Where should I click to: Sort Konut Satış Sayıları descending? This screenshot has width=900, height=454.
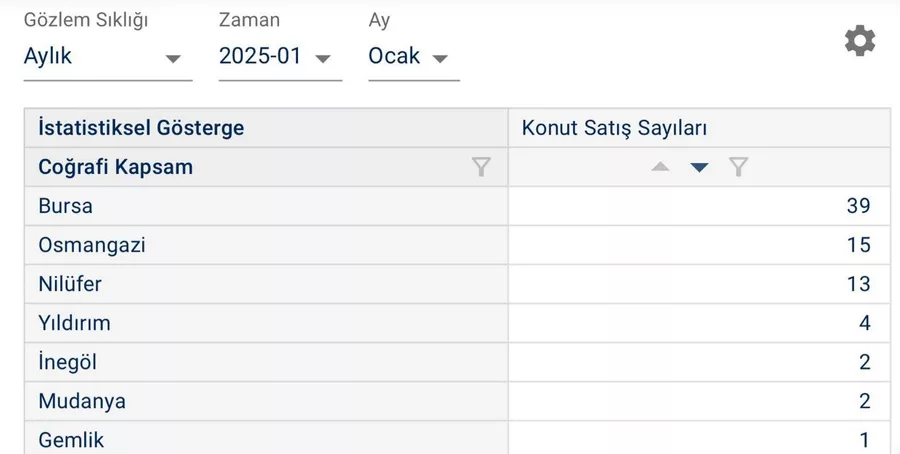[699, 167]
